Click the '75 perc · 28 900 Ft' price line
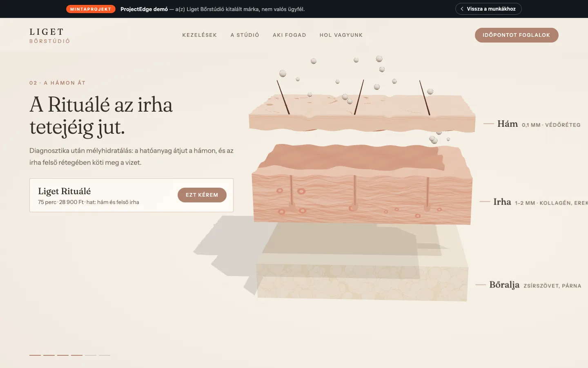 click(x=89, y=202)
